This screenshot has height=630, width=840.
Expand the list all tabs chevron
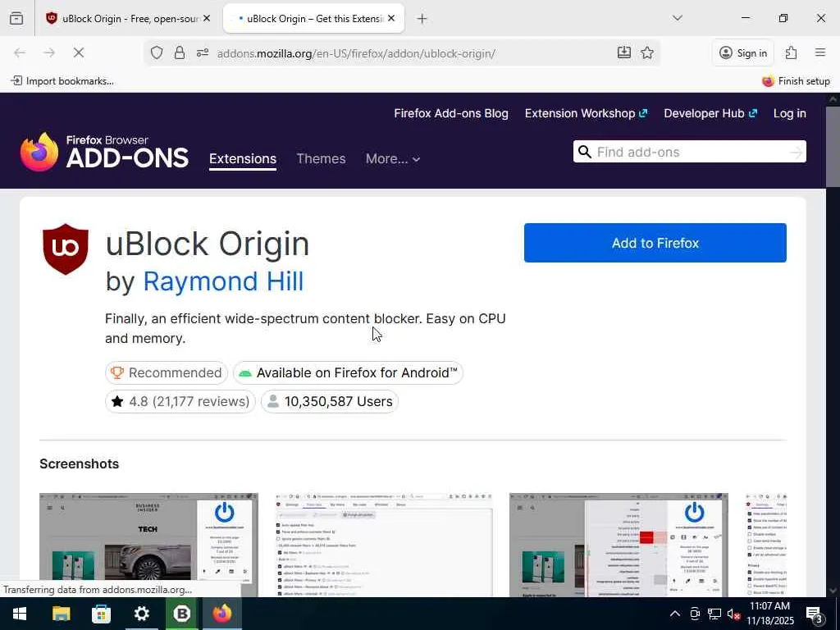(678, 18)
